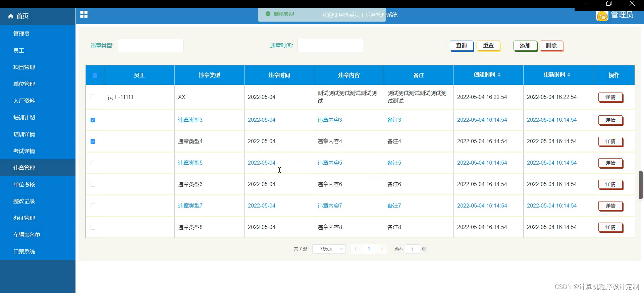This screenshot has width=644, height=293.
Task: Open 员工 menu item
Action: (38, 50)
